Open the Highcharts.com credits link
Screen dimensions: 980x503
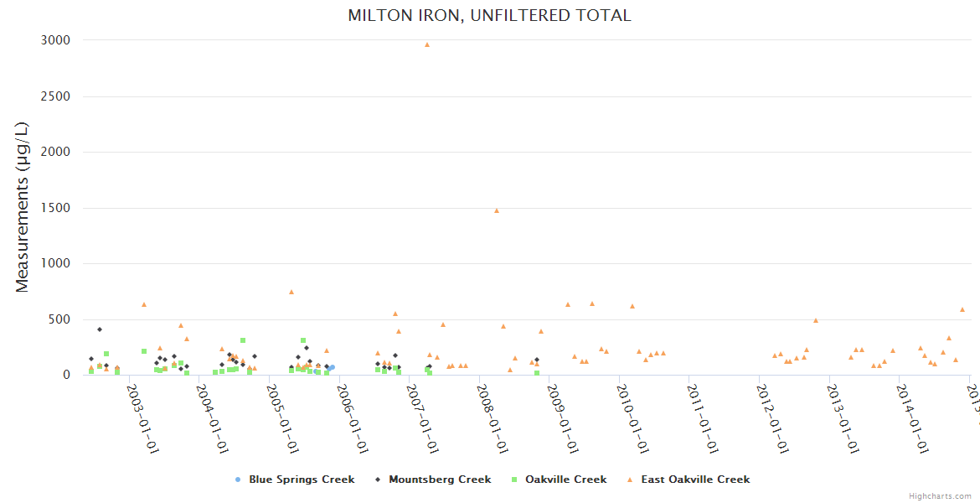tap(941, 496)
